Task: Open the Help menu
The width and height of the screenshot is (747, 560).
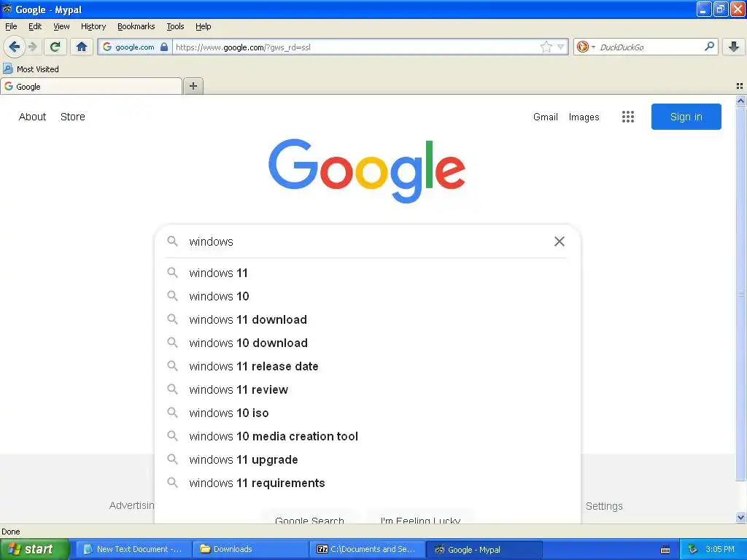Action: (x=204, y=26)
